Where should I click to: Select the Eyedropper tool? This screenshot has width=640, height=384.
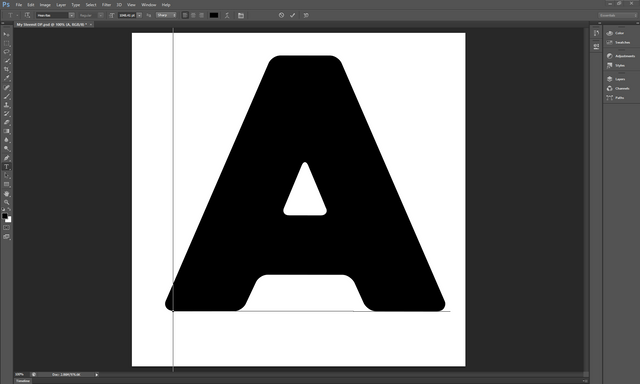6,78
